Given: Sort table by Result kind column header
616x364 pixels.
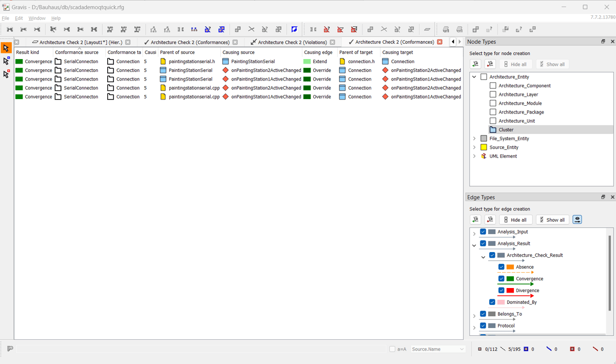Looking at the screenshot, I should click(28, 52).
